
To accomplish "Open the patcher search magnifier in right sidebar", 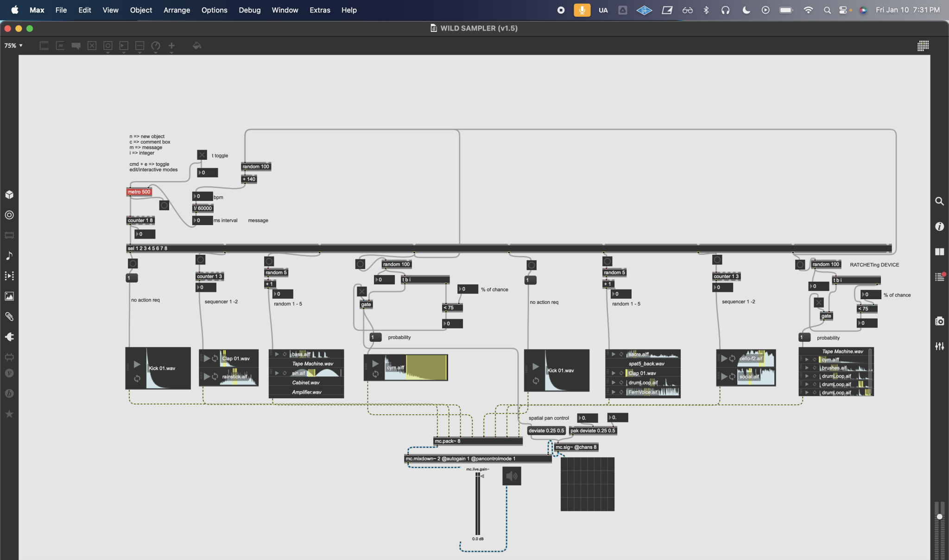I will 939,201.
